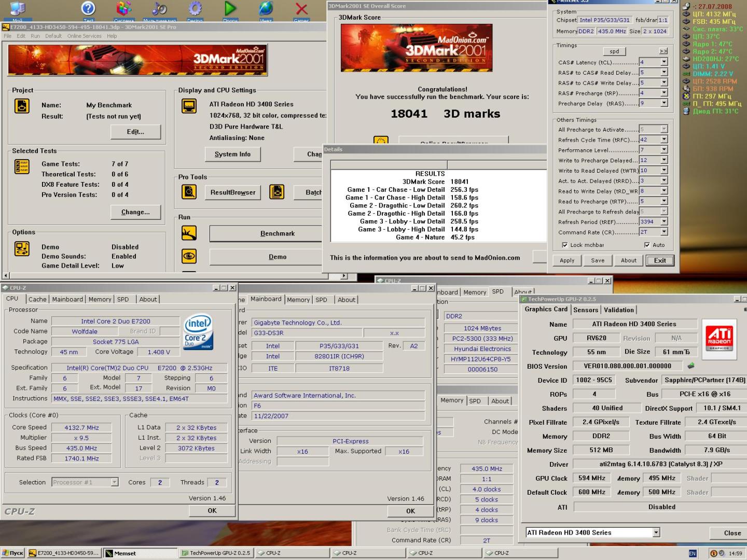This screenshot has width=747, height=560.
Task: Click the Intel Core 2 Duo logo in CPU-Z
Action: coord(198,332)
